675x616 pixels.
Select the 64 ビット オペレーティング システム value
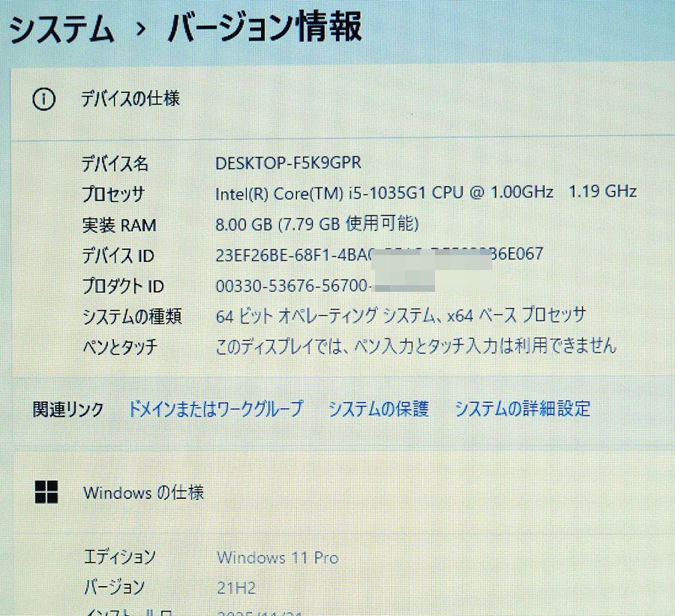(400, 315)
